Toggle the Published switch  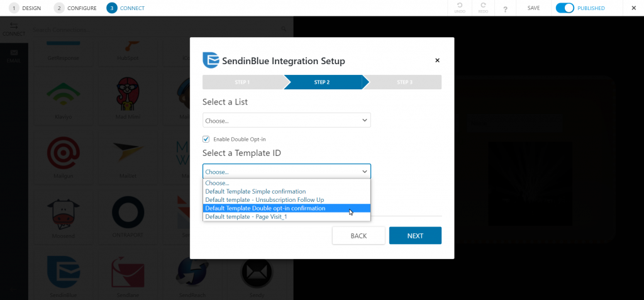pyautogui.click(x=565, y=8)
